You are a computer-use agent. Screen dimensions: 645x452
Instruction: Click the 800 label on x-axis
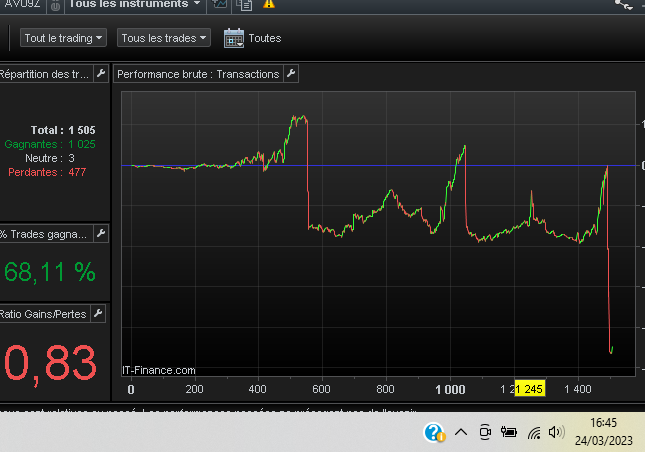coord(385,389)
